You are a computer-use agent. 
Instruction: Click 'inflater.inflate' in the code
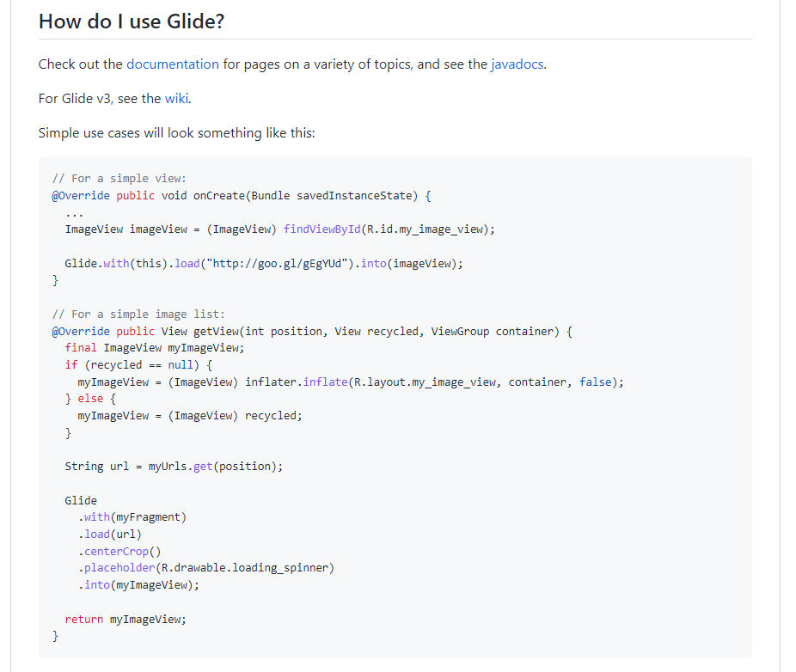pyautogui.click(x=297, y=382)
